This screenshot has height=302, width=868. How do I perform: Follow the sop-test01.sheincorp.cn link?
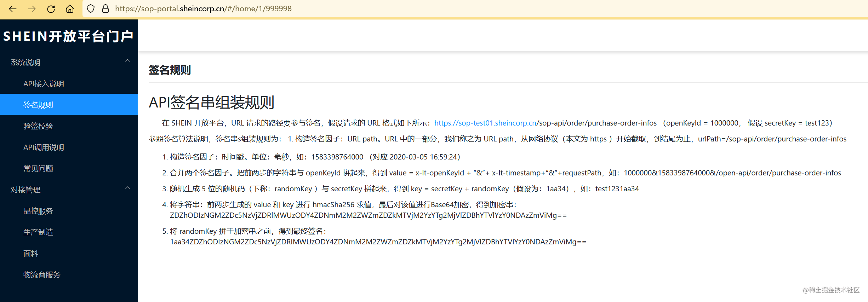point(485,123)
